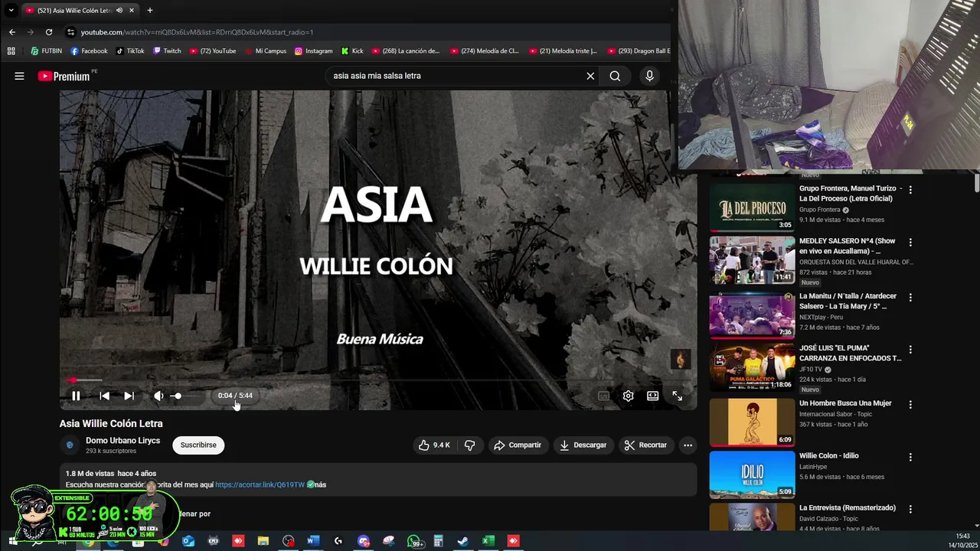Toggle theater mode in the player
980x551 pixels.
pyautogui.click(x=652, y=396)
